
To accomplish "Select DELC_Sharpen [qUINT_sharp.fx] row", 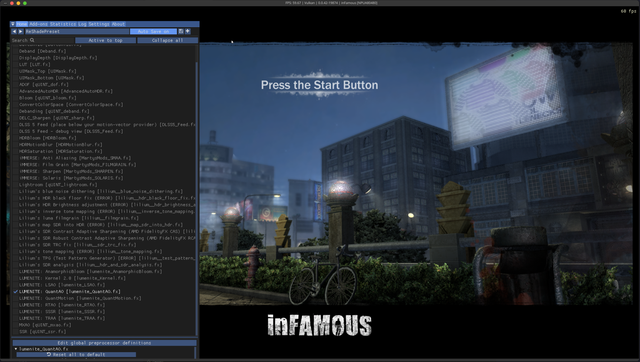I will 56,118.
